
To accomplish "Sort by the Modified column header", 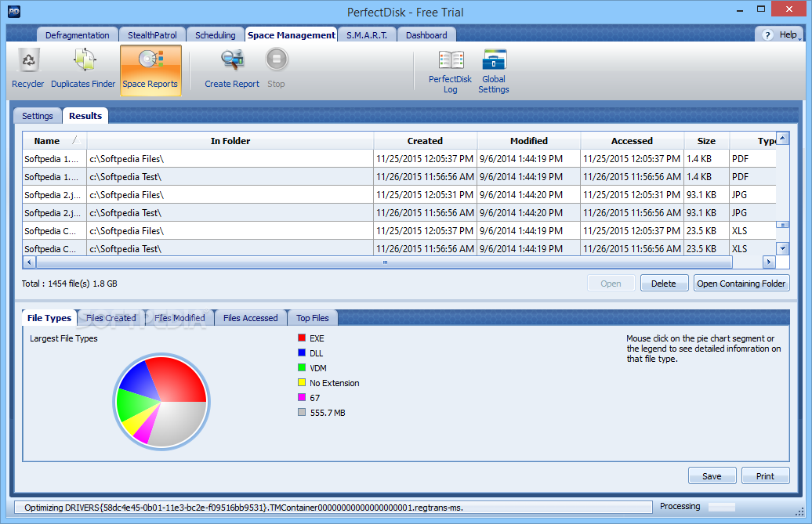I will (x=529, y=141).
